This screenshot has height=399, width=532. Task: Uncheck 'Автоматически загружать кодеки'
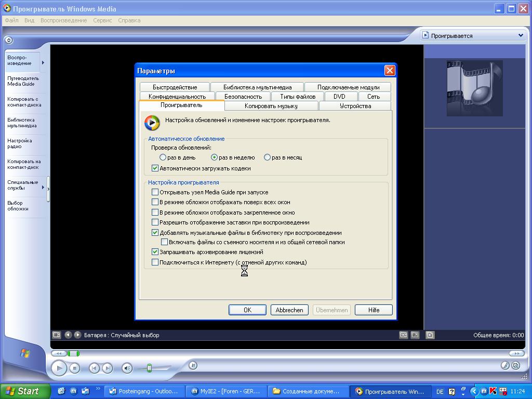(155, 168)
